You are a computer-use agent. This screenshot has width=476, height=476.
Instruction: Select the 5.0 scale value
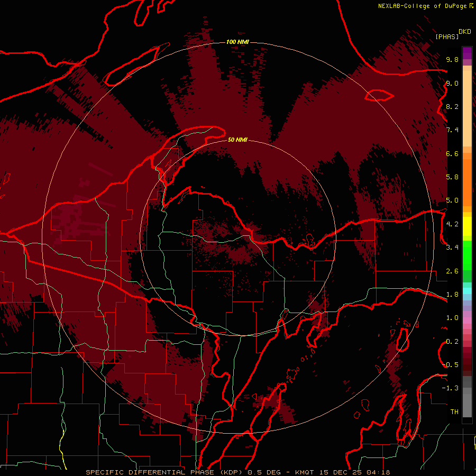452,200
